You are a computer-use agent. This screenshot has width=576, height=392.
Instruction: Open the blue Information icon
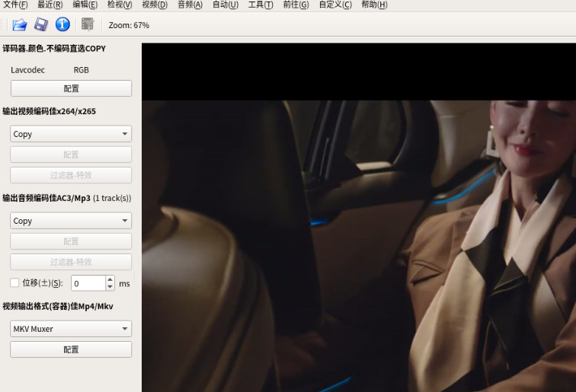(x=62, y=24)
